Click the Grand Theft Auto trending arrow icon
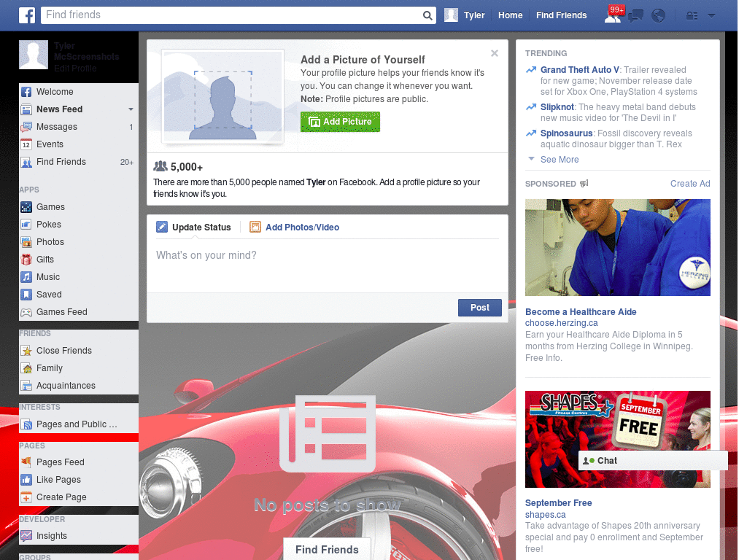The image size is (747, 560). coord(531,70)
